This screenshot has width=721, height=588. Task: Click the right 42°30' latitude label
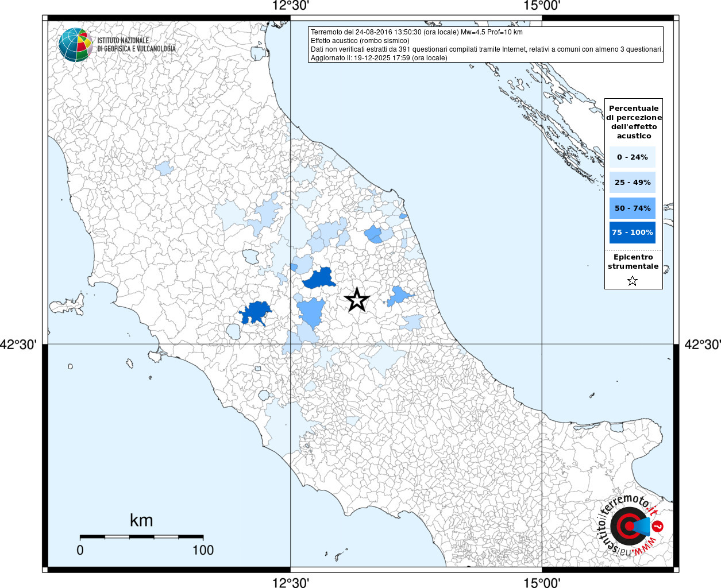702,345
